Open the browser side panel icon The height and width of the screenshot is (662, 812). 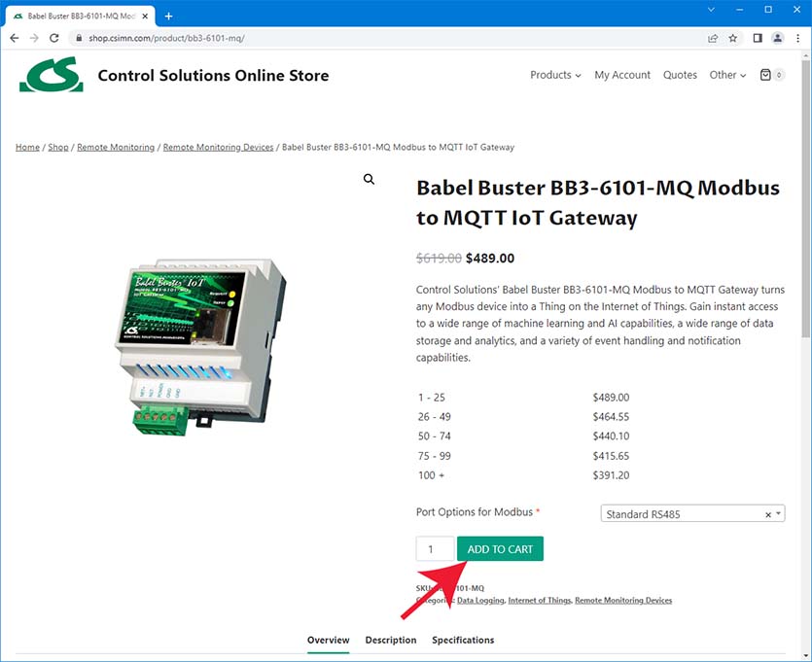758,38
